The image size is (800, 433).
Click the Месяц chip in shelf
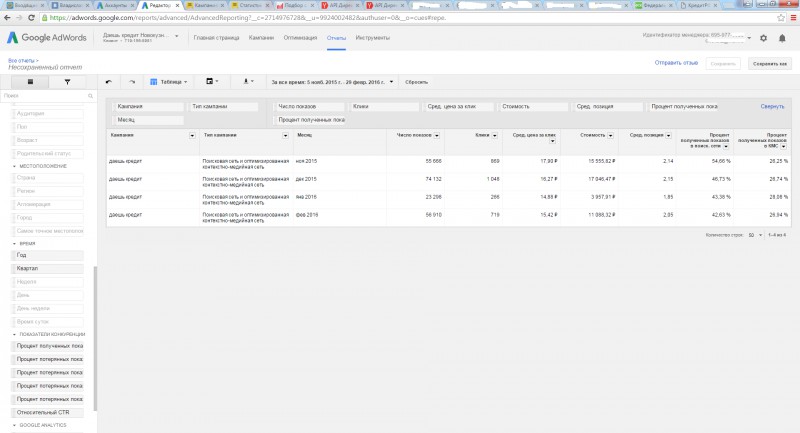[x=149, y=120]
